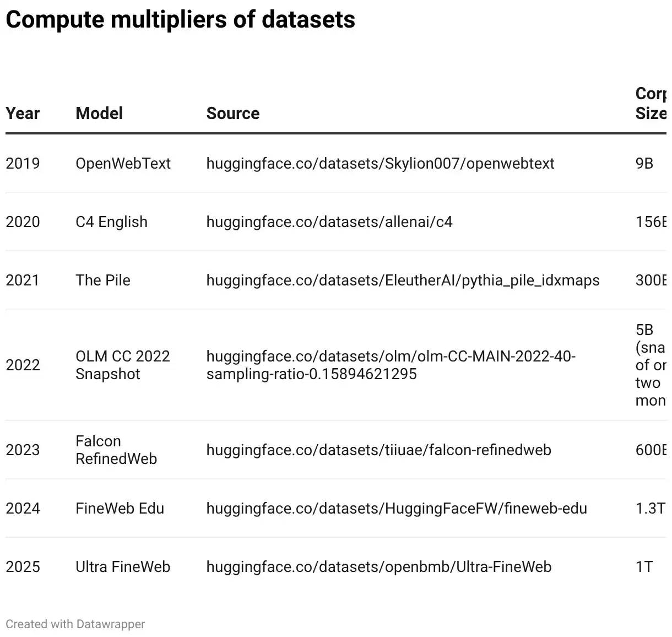Click the Compute multipliers of datasets title
Screen dimensions: 672x637
point(180,20)
